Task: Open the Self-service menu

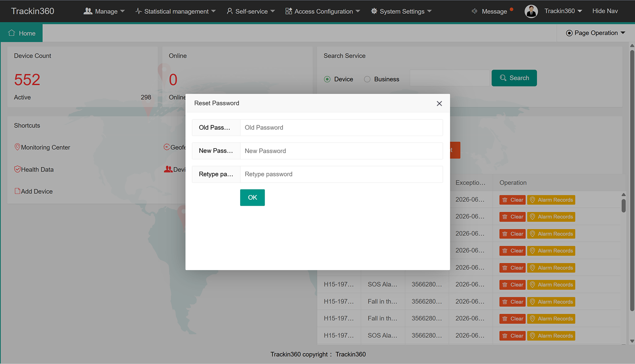Action: (250, 11)
